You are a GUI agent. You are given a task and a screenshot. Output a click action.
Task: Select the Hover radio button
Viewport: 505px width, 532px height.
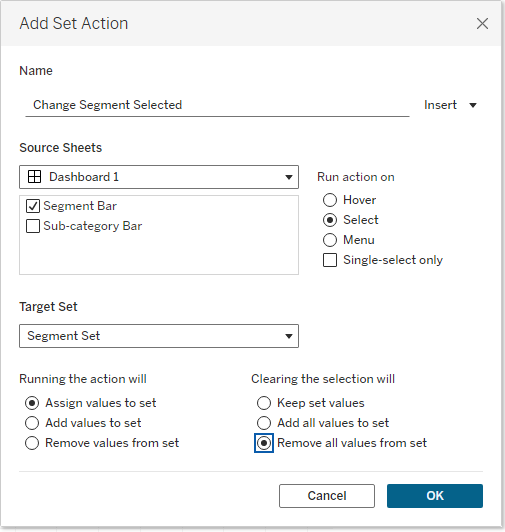(330, 200)
